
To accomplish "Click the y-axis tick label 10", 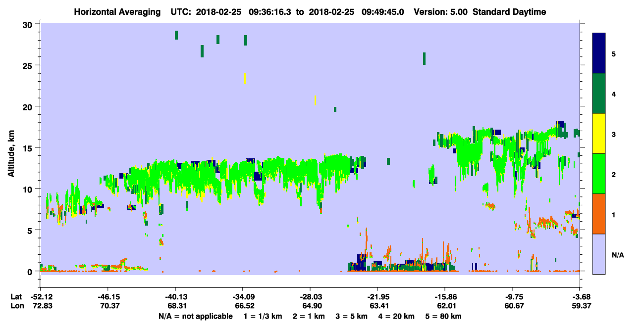I will coord(29,189).
